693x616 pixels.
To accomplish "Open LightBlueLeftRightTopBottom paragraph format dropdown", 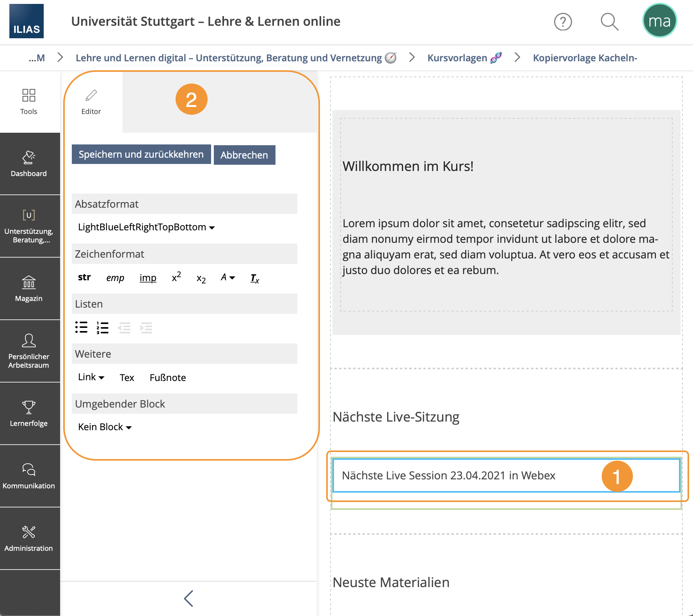I will point(146,227).
